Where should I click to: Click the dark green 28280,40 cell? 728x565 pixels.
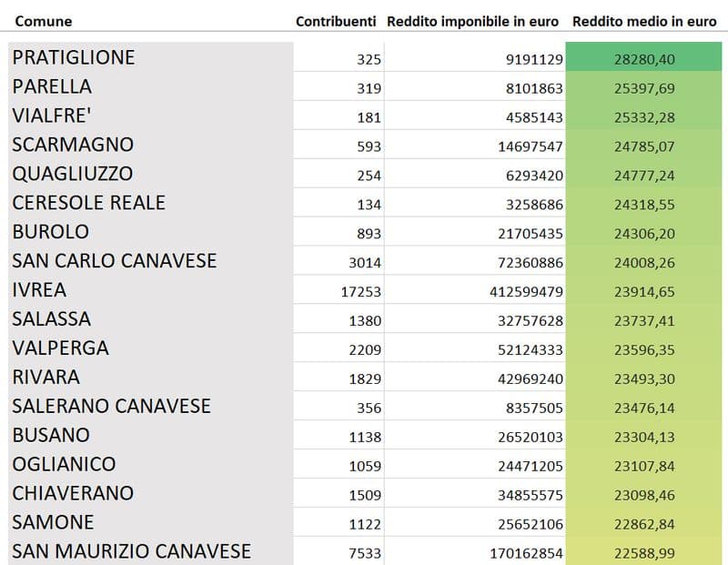[644, 58]
